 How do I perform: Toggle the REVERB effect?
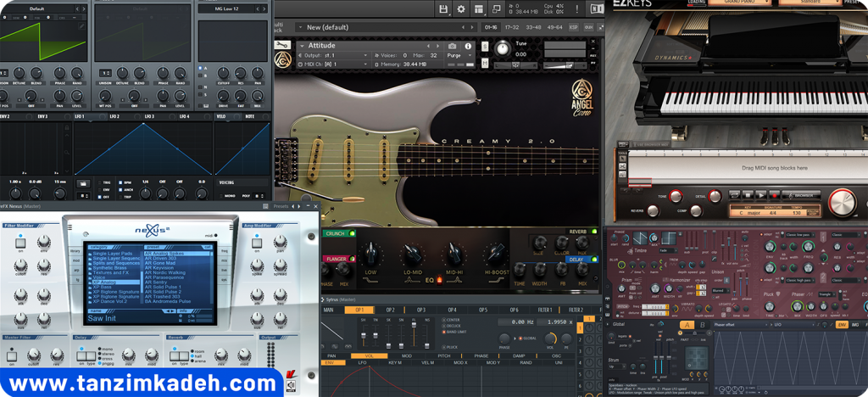coord(594,232)
